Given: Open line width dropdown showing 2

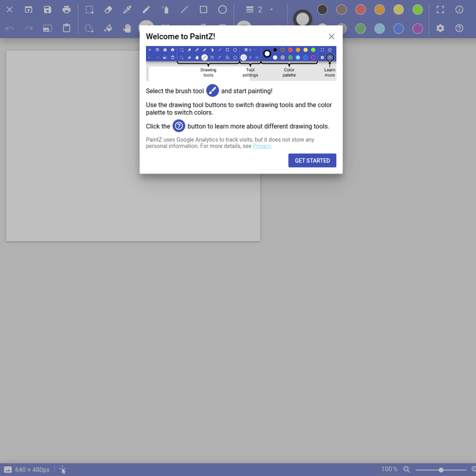Looking at the screenshot, I should (x=260, y=10).
